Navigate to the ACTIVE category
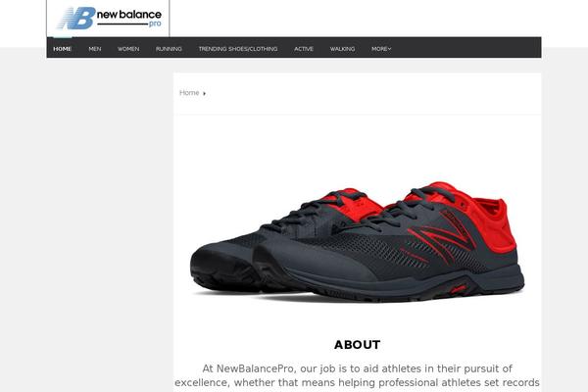The height and width of the screenshot is (392, 588). click(304, 49)
